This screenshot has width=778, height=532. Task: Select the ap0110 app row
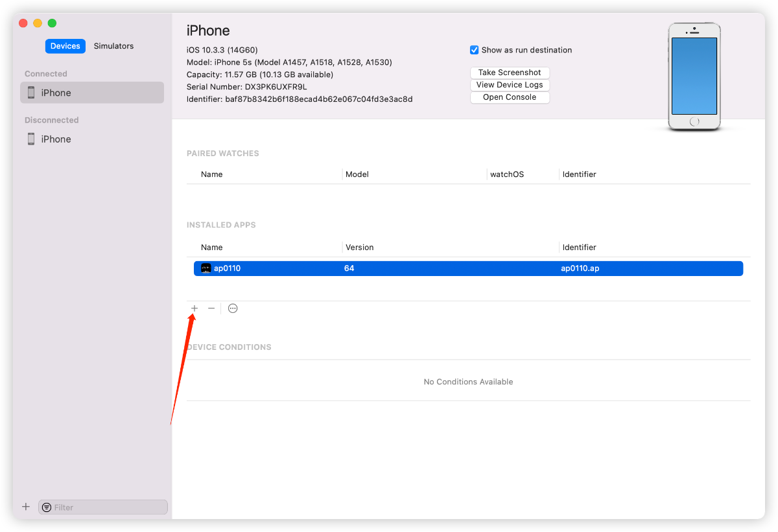click(468, 268)
